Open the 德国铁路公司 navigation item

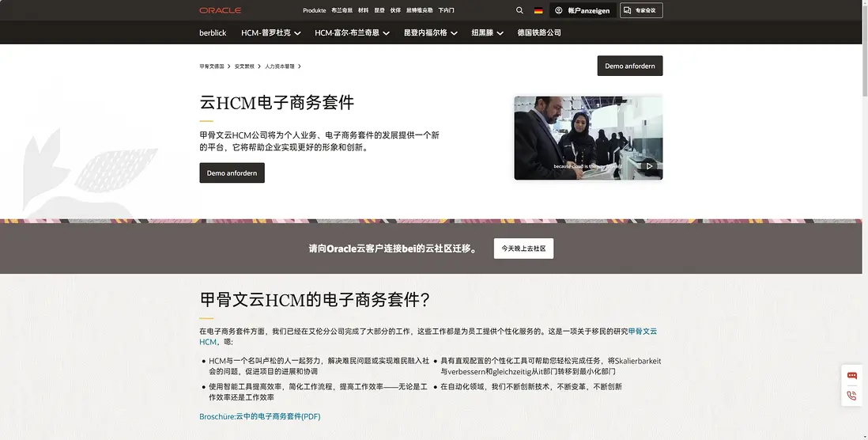[x=539, y=32]
